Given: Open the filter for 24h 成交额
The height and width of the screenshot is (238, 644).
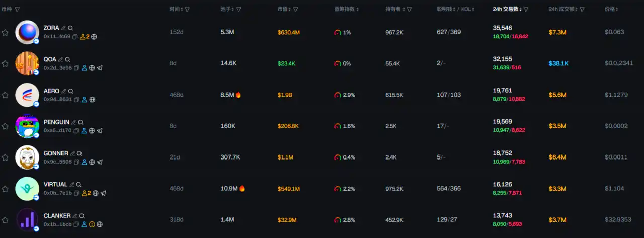Looking at the screenshot, I should [x=583, y=9].
